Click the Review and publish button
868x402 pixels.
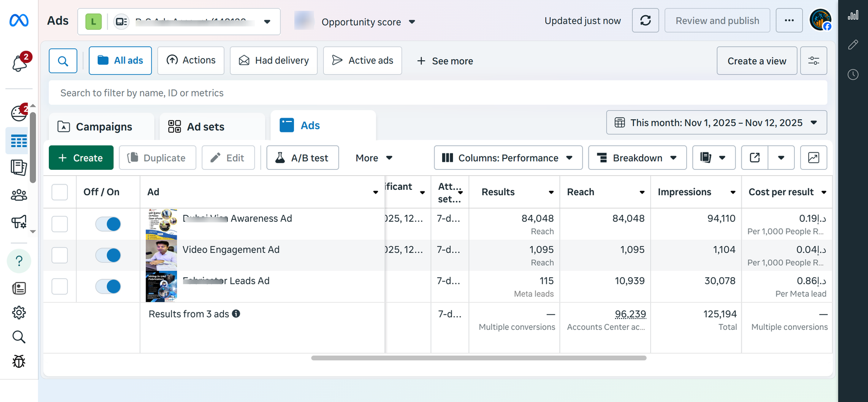click(x=717, y=21)
